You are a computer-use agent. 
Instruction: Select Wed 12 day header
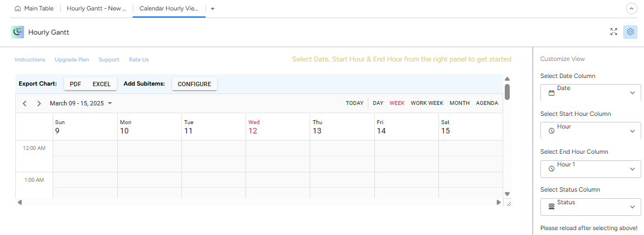coord(278,127)
